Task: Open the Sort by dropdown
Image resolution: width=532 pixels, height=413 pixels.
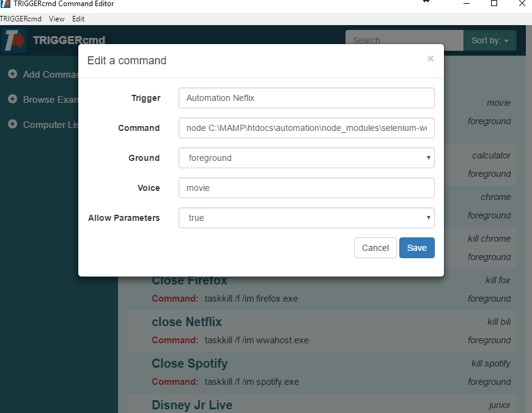Action: tap(490, 40)
